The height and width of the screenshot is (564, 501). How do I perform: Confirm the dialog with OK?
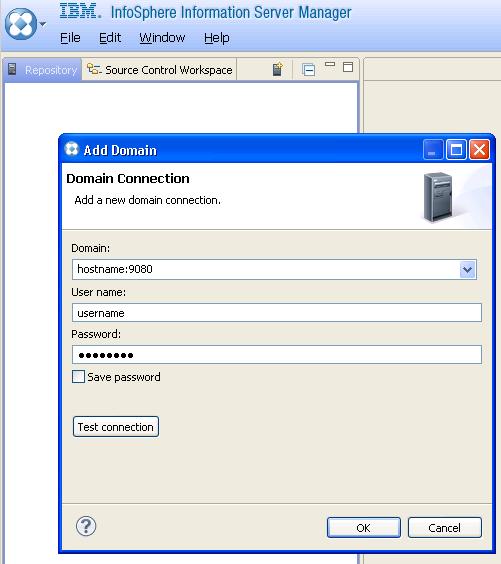point(364,528)
